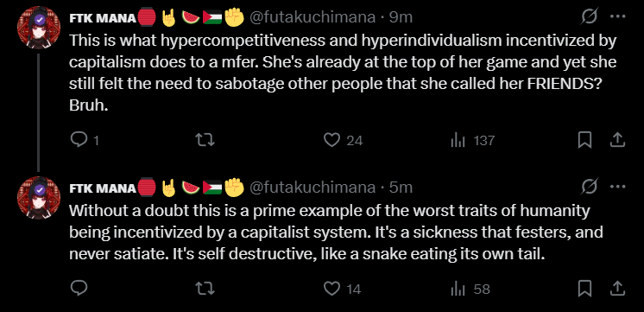The image size is (644, 312).
Task: Share the second tweet
Action: [x=616, y=289]
